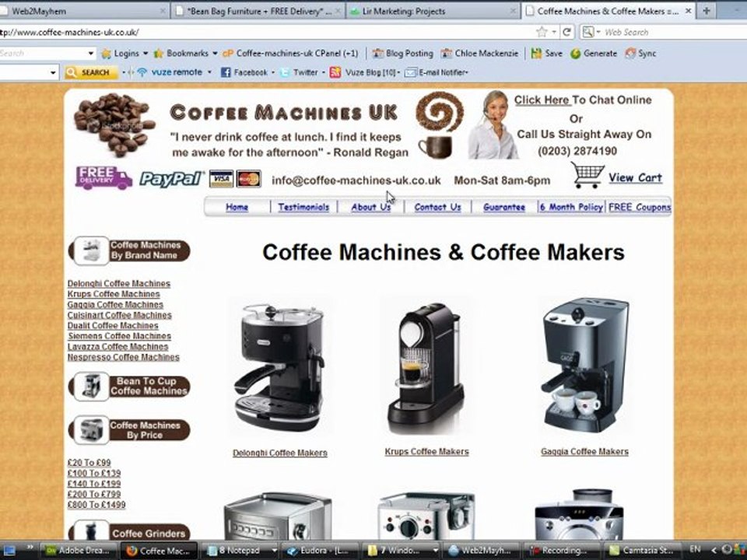The width and height of the screenshot is (747, 560).
Task: Click the URL address bar field
Action: coord(267,32)
